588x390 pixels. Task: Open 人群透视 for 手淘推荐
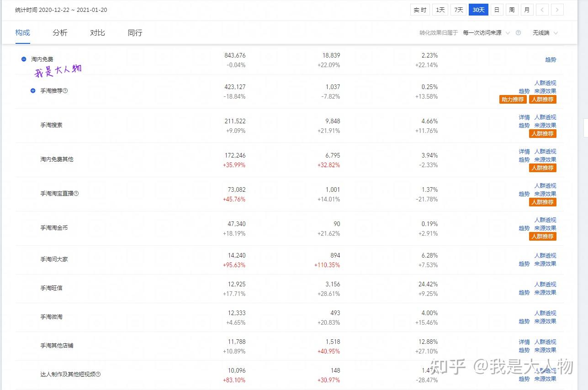545,83
